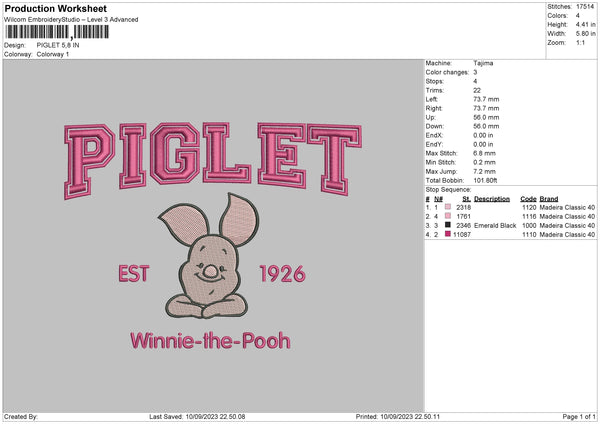Screen dimensions: 600x424
Task: Pick the magenta swatch with 11087 stitches
Action: coord(447,234)
